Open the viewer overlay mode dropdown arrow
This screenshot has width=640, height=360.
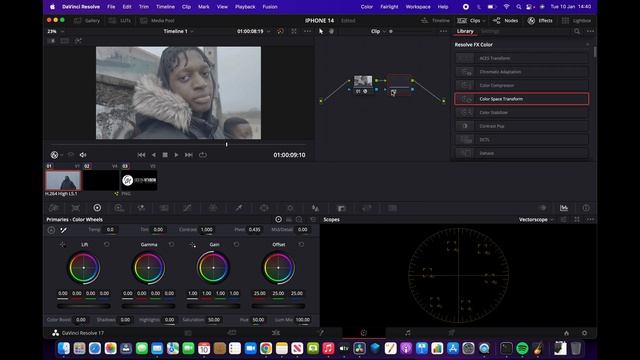(x=62, y=155)
